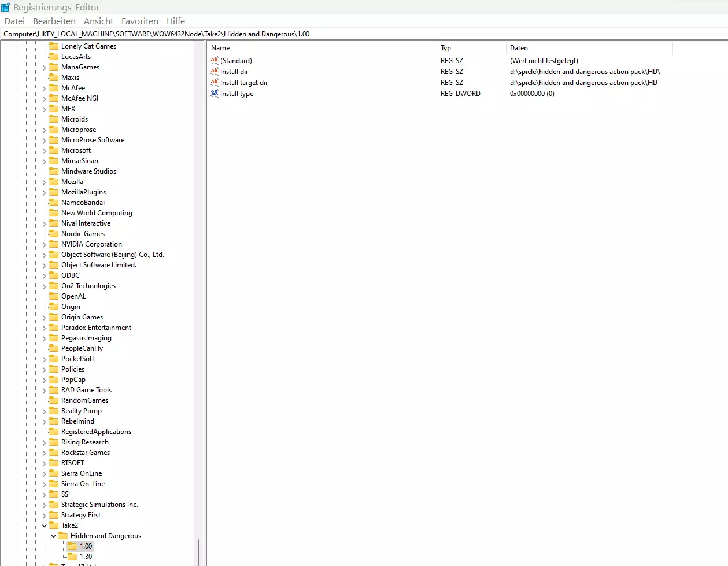Click the folder icon next to Nordic Games
The height and width of the screenshot is (566, 728).
tap(54, 234)
